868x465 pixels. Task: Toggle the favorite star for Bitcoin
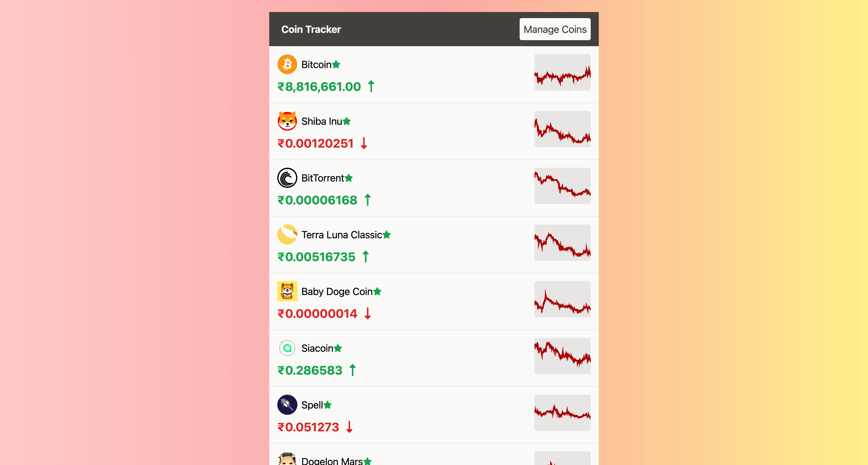click(x=336, y=64)
